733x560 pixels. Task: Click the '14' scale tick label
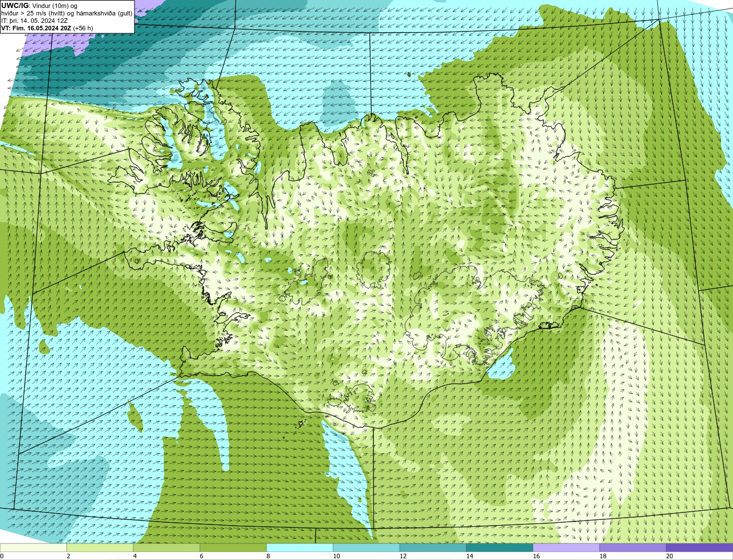[470, 556]
